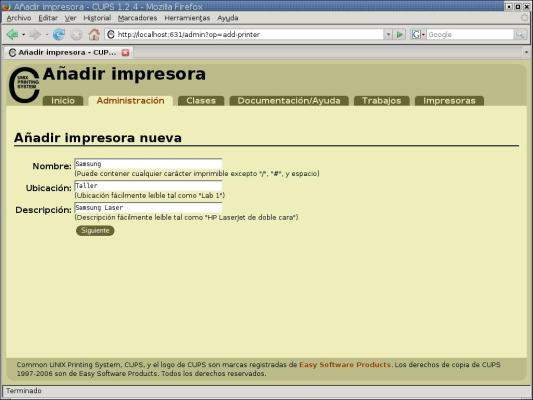Viewport: 533px width, 400px height.
Task: Go back with the Firefox back arrow
Action: [13, 34]
